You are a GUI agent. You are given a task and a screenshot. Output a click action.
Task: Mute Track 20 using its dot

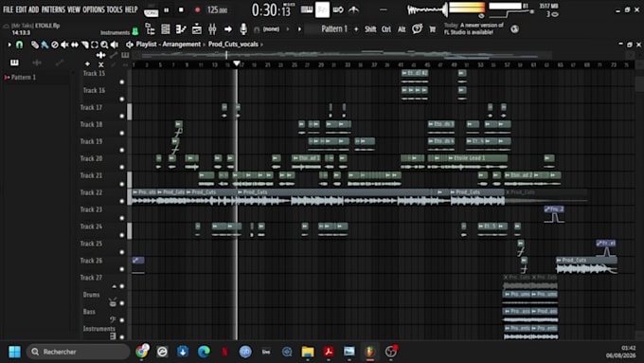pos(122,167)
